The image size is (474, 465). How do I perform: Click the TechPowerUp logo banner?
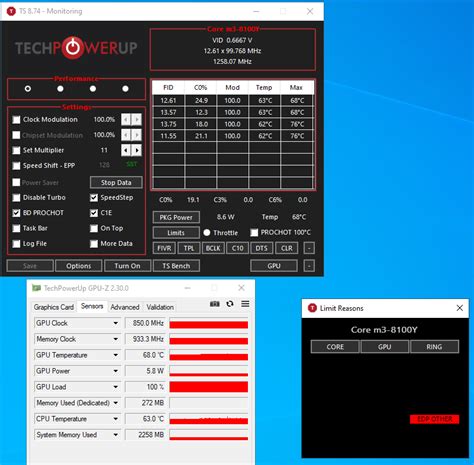tap(76, 48)
